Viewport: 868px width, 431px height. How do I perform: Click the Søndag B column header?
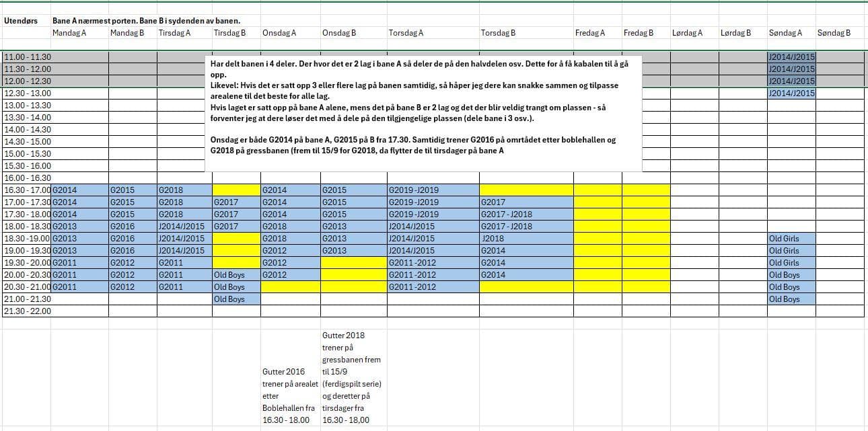(840, 33)
